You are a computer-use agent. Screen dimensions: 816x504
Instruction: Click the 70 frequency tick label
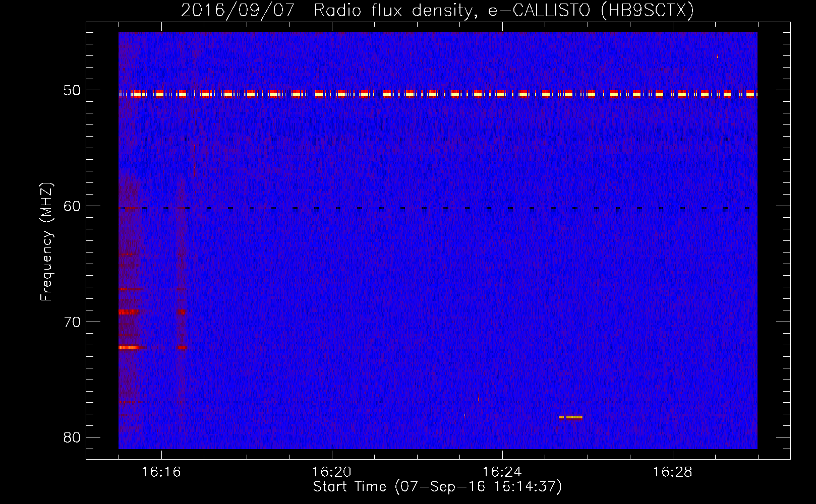(72, 323)
